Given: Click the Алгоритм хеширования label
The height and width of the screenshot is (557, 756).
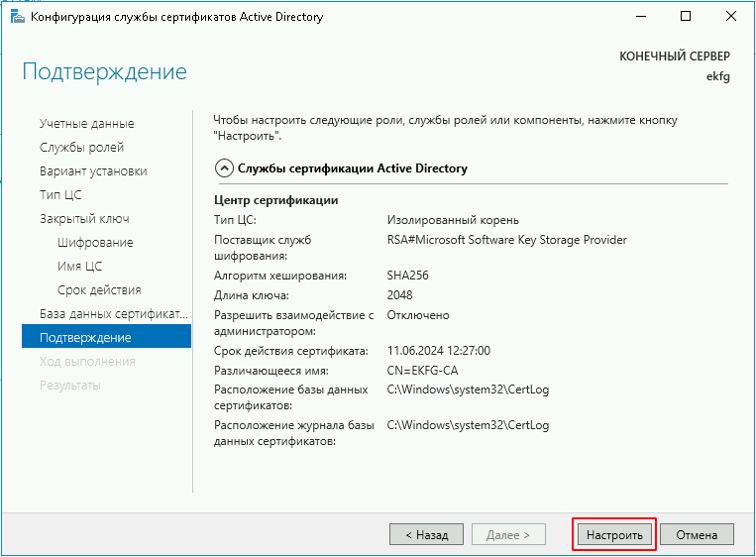Looking at the screenshot, I should coord(280,276).
